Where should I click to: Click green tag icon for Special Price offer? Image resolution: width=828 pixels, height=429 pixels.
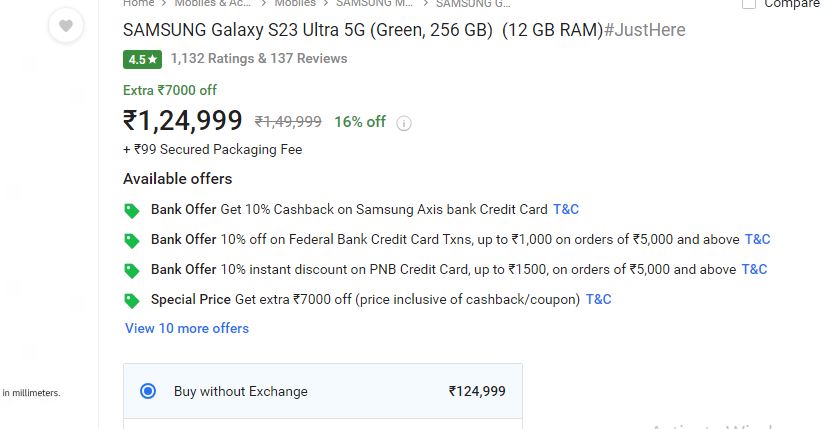tap(131, 301)
